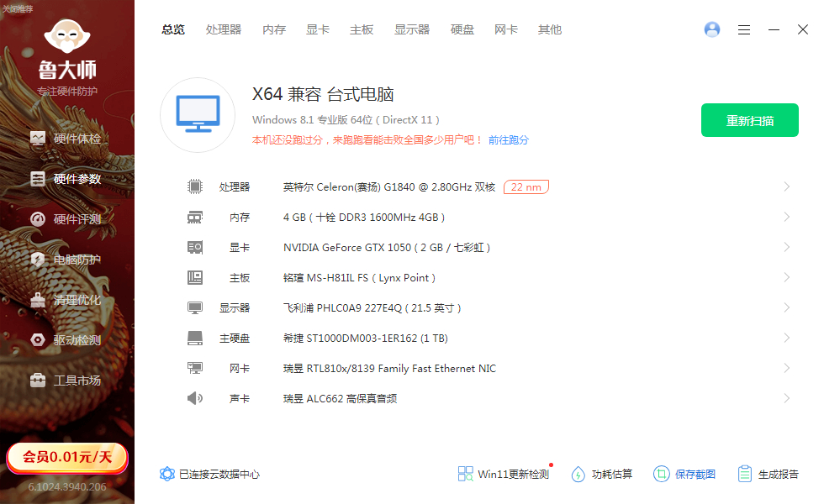Switch to the top 处理器 tab

(224, 30)
